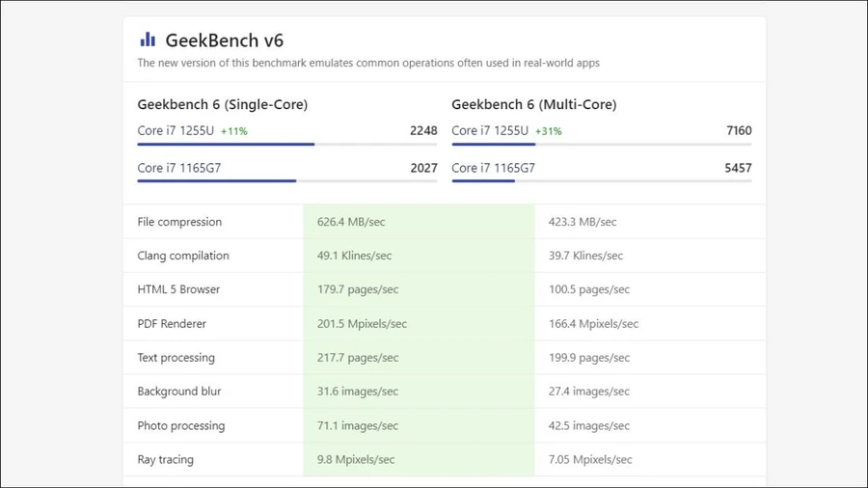The height and width of the screenshot is (488, 868).
Task: Click Core i7 1255U in Multi-Core section
Action: [490, 130]
